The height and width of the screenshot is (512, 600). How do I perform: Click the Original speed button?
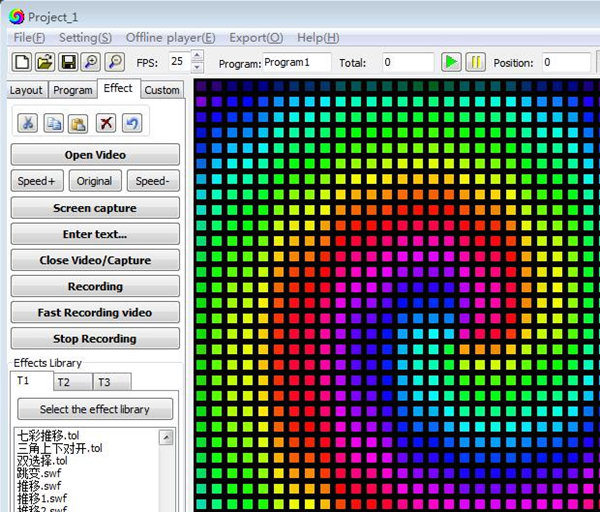[x=95, y=181]
